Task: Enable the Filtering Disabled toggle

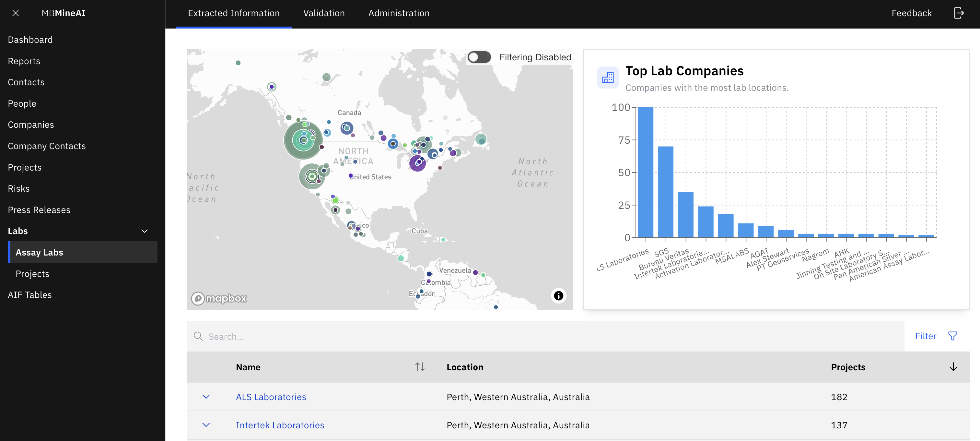Action: click(x=479, y=57)
